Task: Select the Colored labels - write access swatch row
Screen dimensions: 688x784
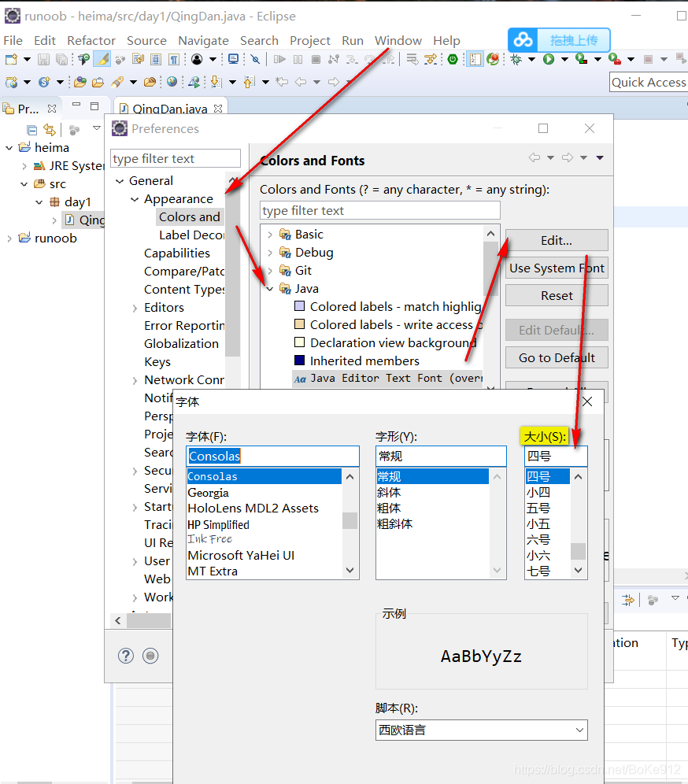Action: (x=388, y=325)
